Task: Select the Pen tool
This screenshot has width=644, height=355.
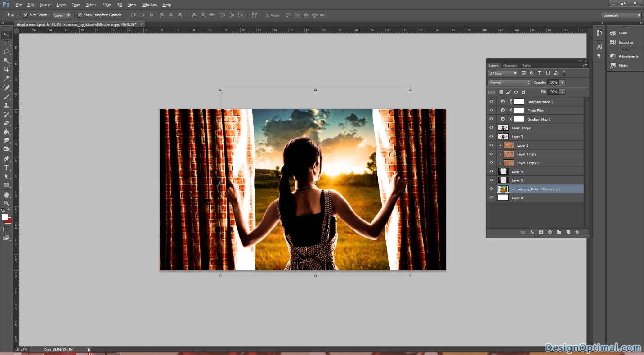Action: 6,159
